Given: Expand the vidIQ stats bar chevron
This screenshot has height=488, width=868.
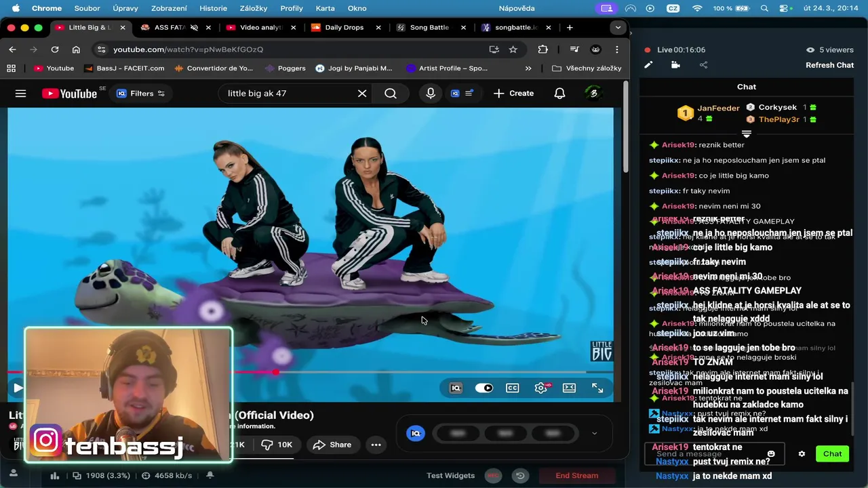Looking at the screenshot, I should 594,434.
